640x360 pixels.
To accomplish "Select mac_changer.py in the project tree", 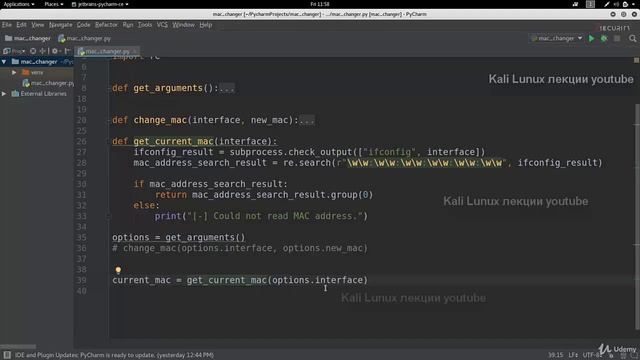I will point(48,83).
